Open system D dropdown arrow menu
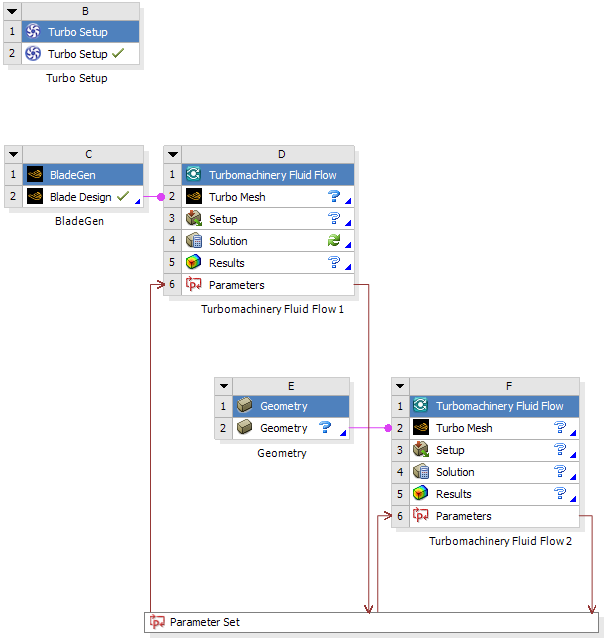Image resolution: width=605 pixels, height=643 pixels. (x=173, y=154)
